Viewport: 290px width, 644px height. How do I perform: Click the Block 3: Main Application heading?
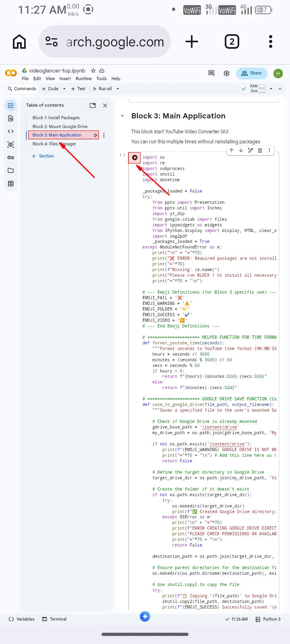click(178, 116)
